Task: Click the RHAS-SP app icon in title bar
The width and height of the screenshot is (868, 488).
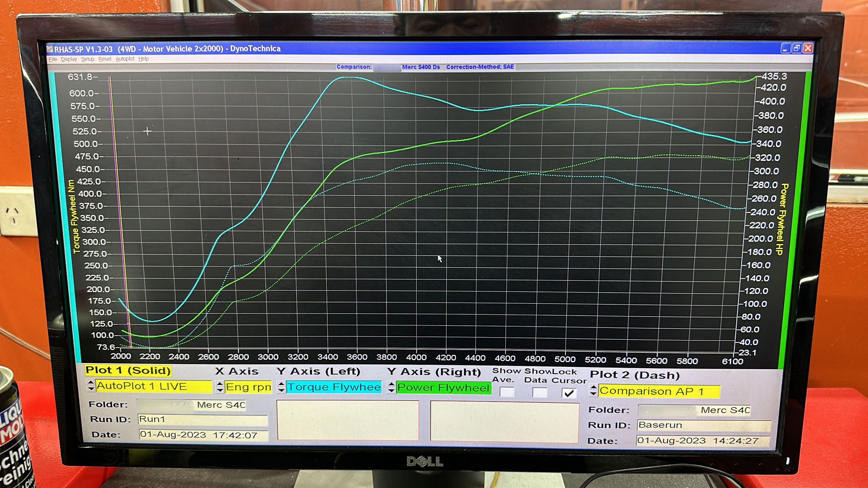Action: 50,49
